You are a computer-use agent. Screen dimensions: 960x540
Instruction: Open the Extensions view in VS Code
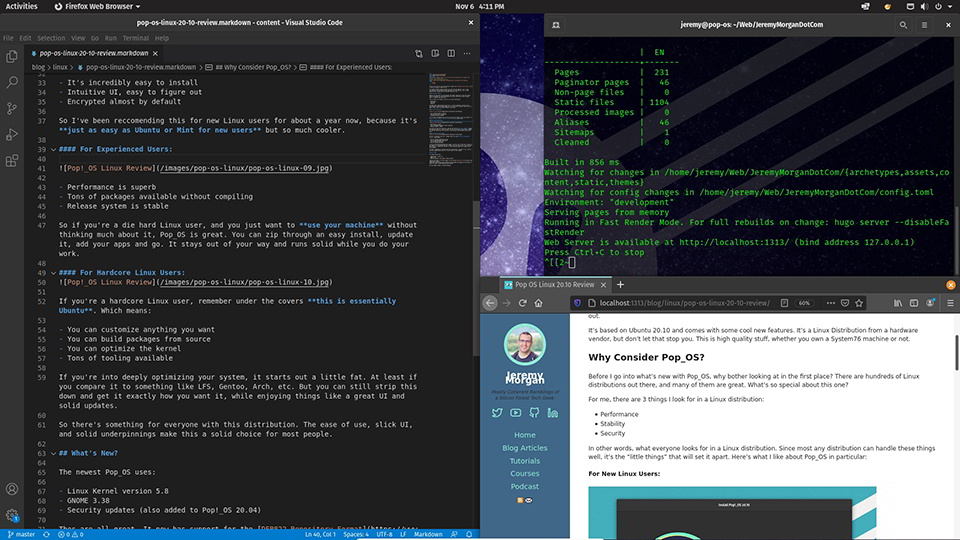point(12,160)
